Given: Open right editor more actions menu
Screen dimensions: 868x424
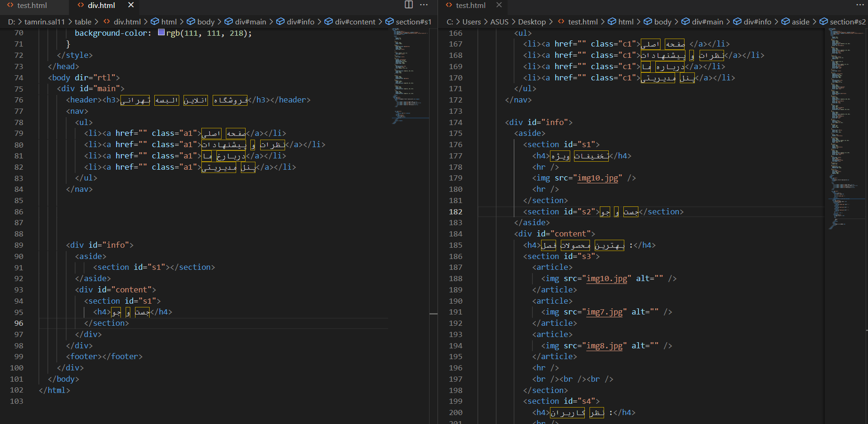Looking at the screenshot, I should 860,5.
